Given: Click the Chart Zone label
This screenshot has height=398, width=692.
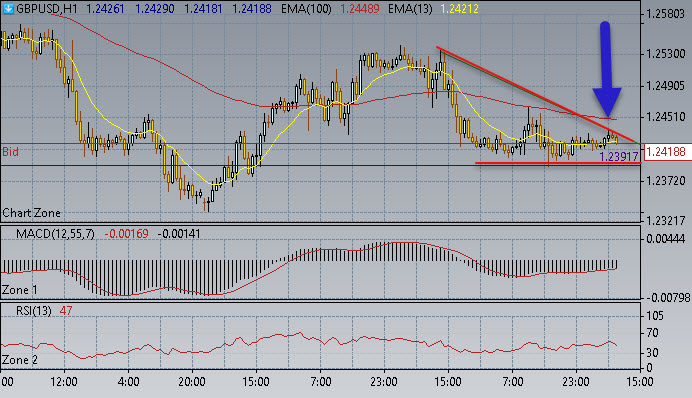Looking at the screenshot, I should pos(31,213).
